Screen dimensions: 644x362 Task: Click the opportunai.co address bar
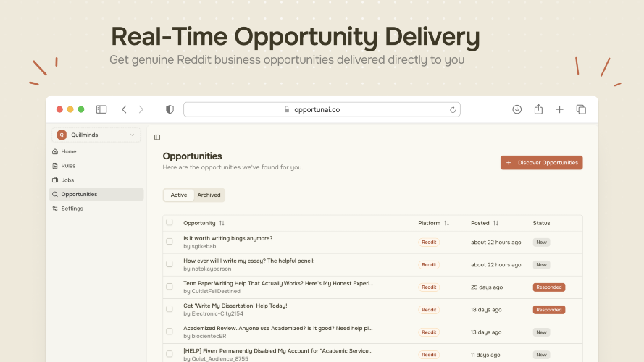pyautogui.click(x=322, y=109)
